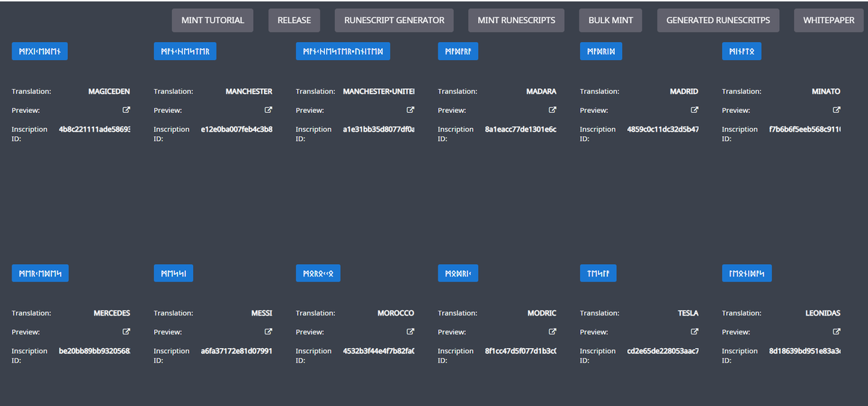
Task: Open the preview link icon for MINATO
Action: pyautogui.click(x=837, y=110)
